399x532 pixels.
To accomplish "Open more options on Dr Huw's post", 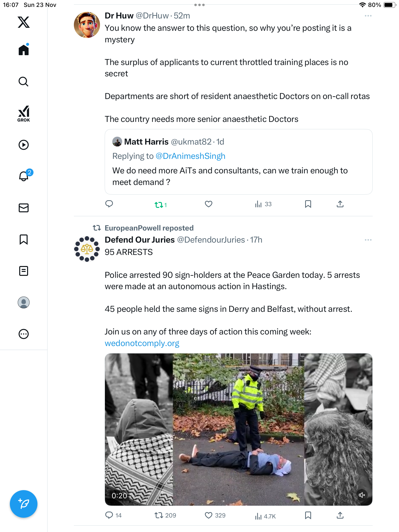I will [x=368, y=16].
